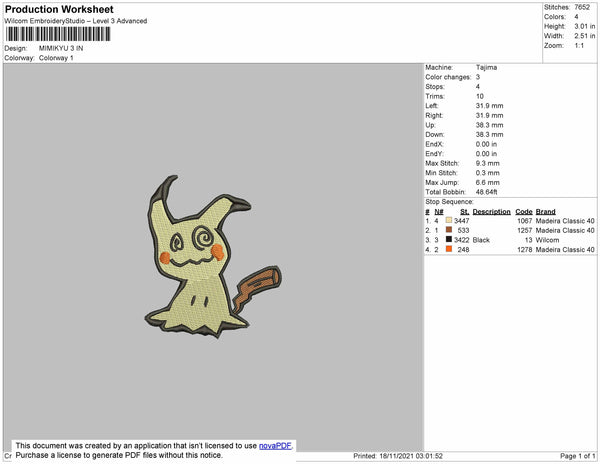This screenshot has width=600, height=464.
Task: Click the Description column header
Action: (x=492, y=212)
